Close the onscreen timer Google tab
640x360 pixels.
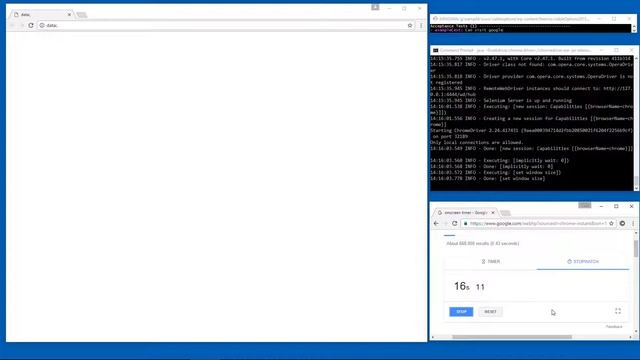(493, 213)
